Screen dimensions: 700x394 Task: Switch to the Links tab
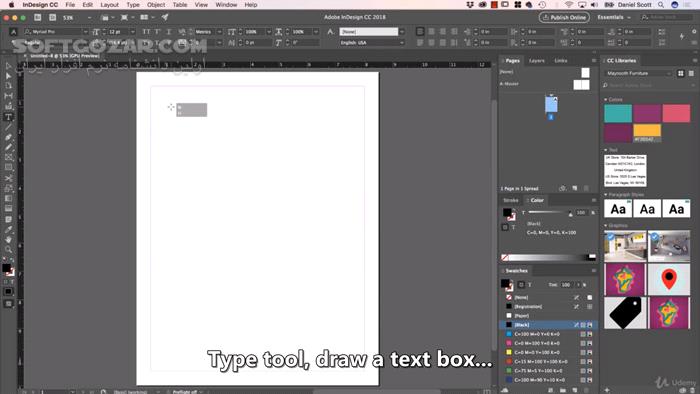(561, 61)
